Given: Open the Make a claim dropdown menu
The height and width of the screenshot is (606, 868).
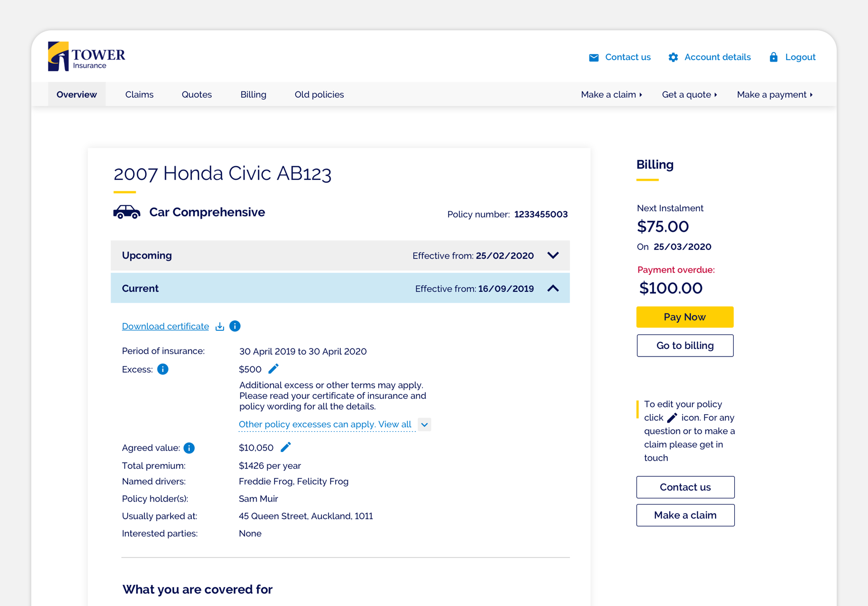Looking at the screenshot, I should click(x=611, y=95).
